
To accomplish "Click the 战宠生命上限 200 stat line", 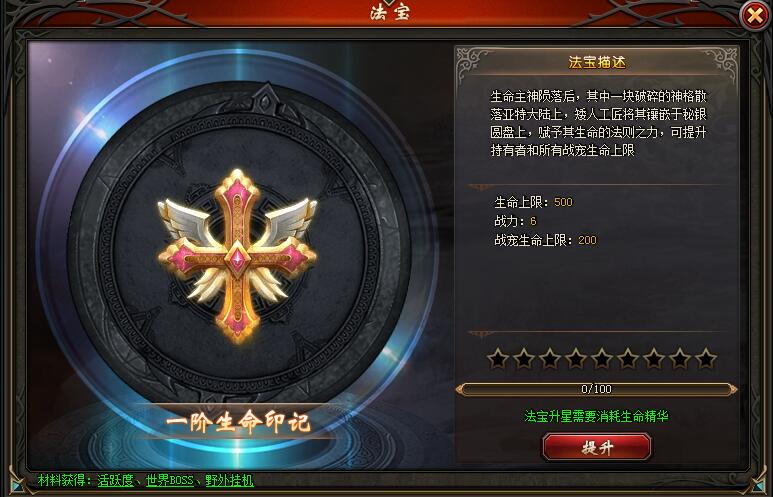I will pos(545,240).
